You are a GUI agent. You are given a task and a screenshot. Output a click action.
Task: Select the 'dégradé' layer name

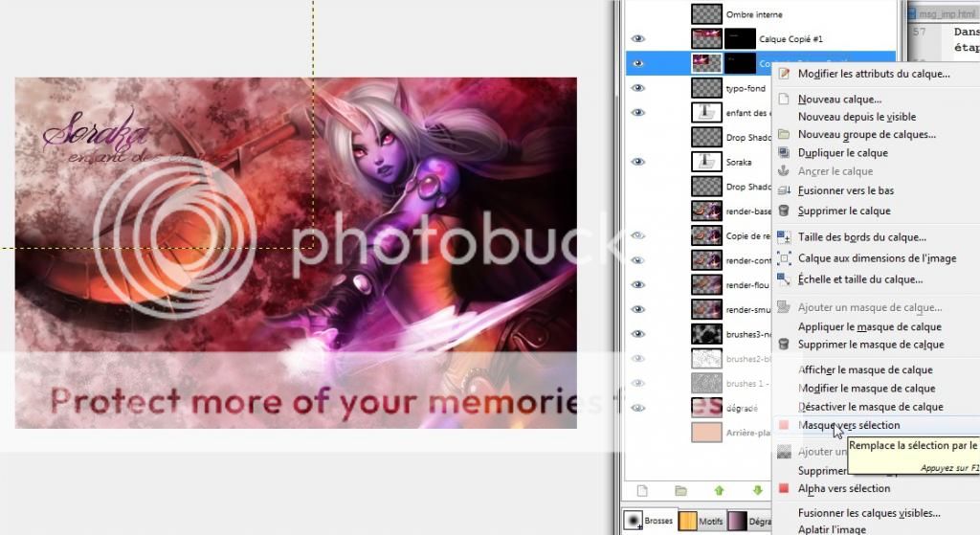coord(742,408)
